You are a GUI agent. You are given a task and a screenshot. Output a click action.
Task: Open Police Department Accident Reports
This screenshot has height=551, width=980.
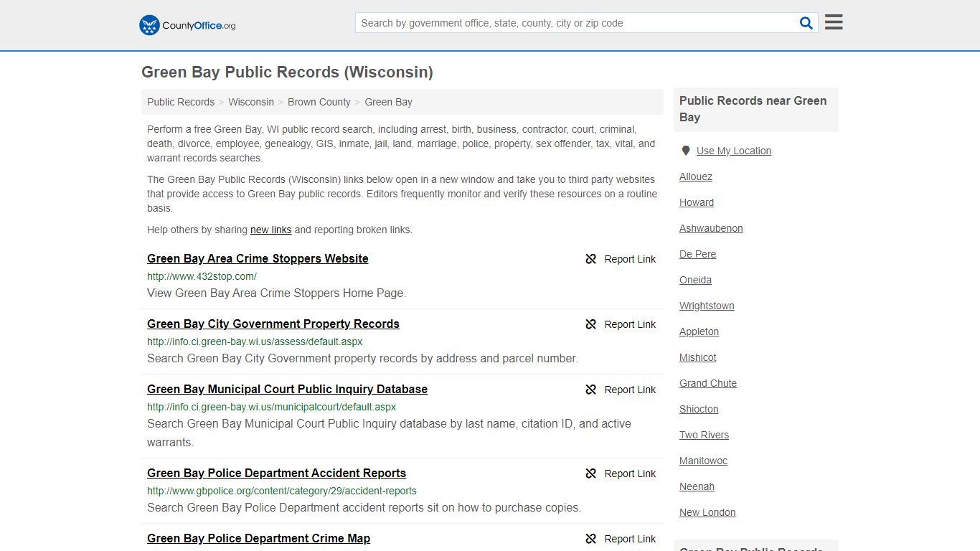pyautogui.click(x=276, y=473)
